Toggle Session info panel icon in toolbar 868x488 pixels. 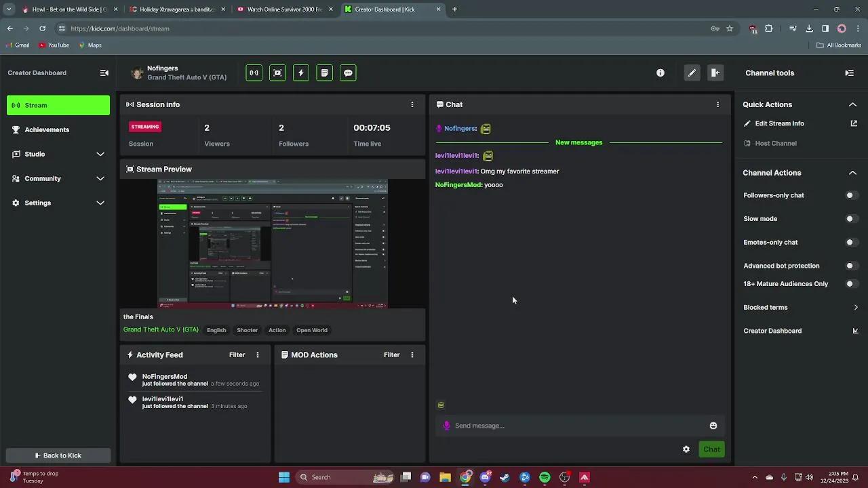[x=254, y=73]
